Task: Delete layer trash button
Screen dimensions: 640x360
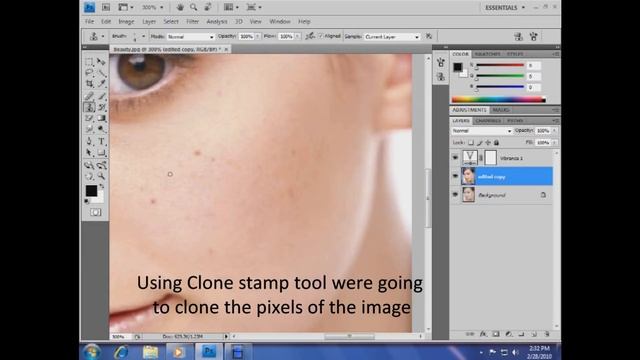Action: pyautogui.click(x=547, y=334)
